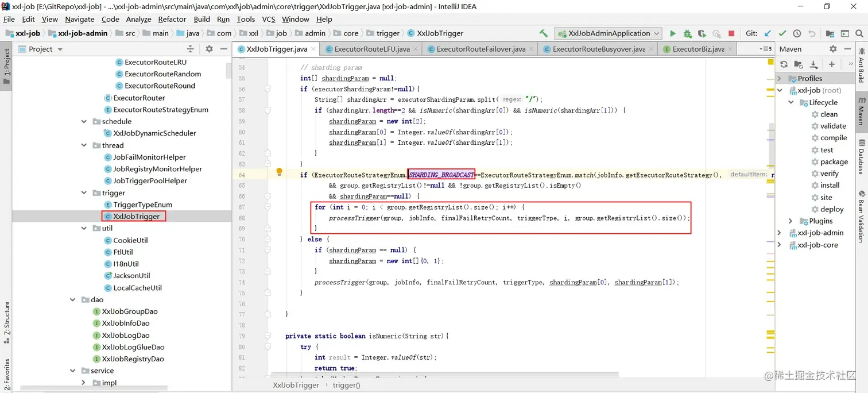The image size is (868, 393).
Task: Collapse all in Project panel icon
Action: 191,49
